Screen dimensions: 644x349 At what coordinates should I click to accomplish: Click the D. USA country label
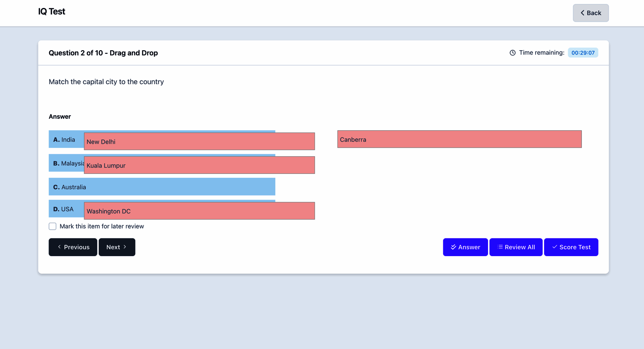click(63, 209)
